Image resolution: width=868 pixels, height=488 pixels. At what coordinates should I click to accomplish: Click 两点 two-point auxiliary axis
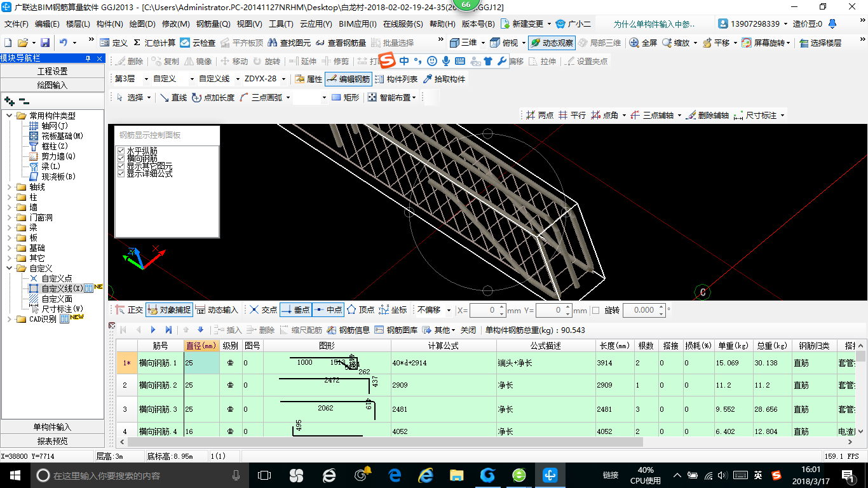(539, 115)
